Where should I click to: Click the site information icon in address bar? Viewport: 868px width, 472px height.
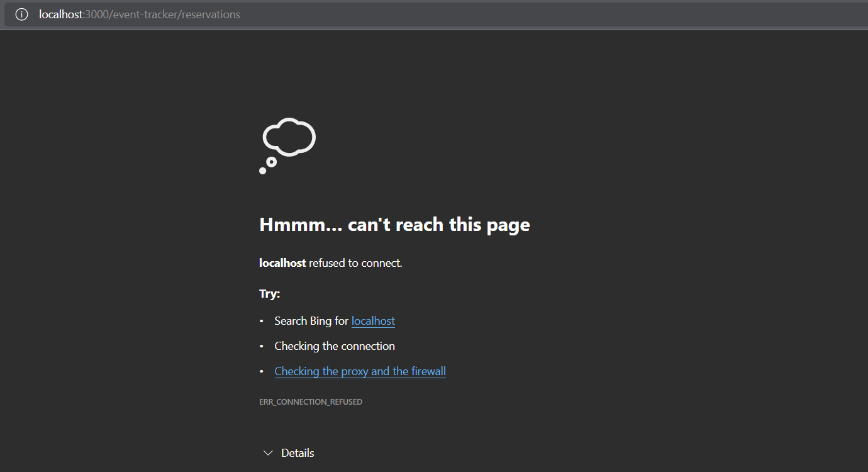click(21, 14)
